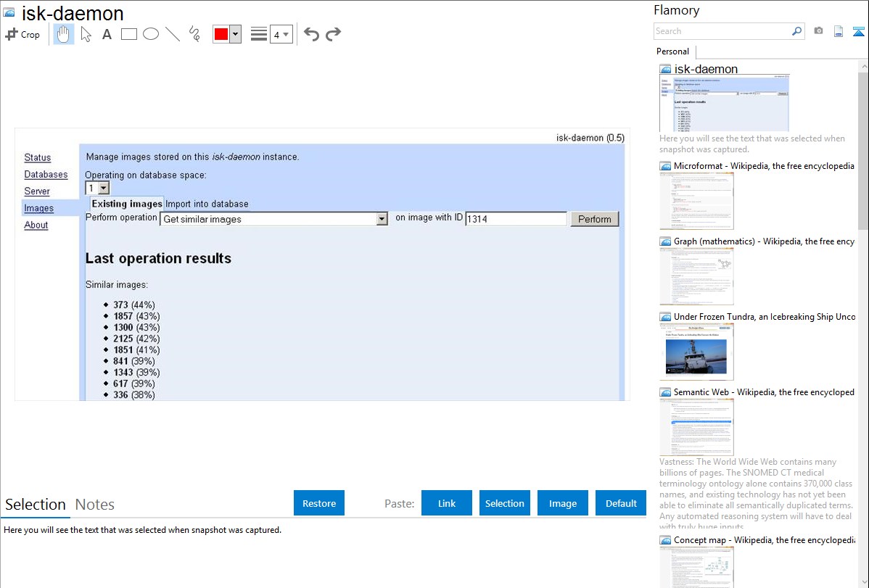Screen dimensions: 869x588
Task: Open the Get similar images dropdown
Action: pyautogui.click(x=273, y=219)
